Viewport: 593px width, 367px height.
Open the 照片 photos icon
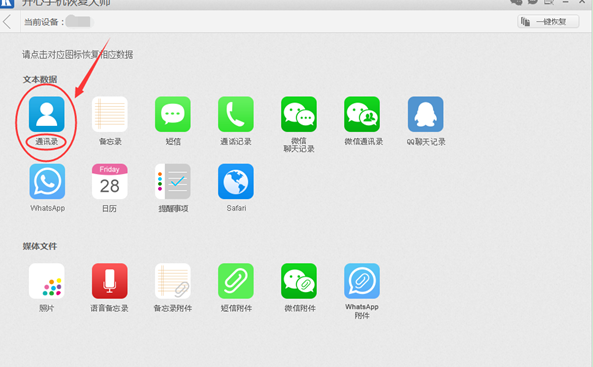click(x=47, y=281)
